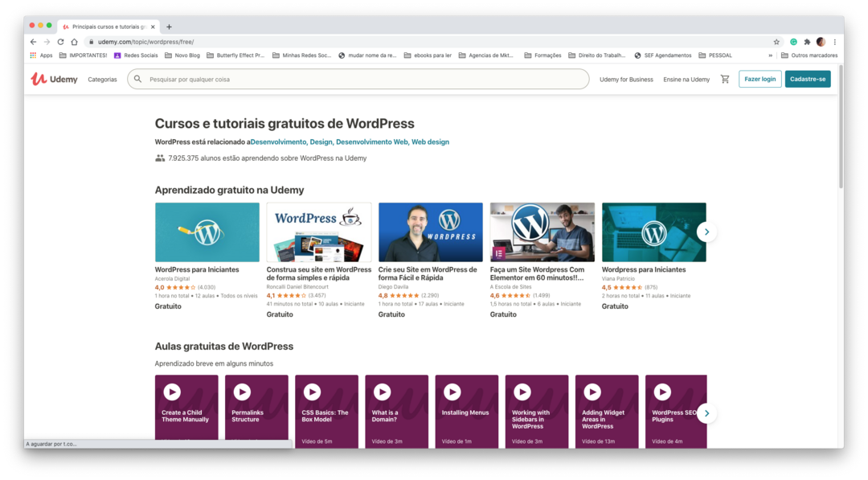868x480 pixels.
Task: Open the ebooks para ler folder
Action: pos(428,55)
